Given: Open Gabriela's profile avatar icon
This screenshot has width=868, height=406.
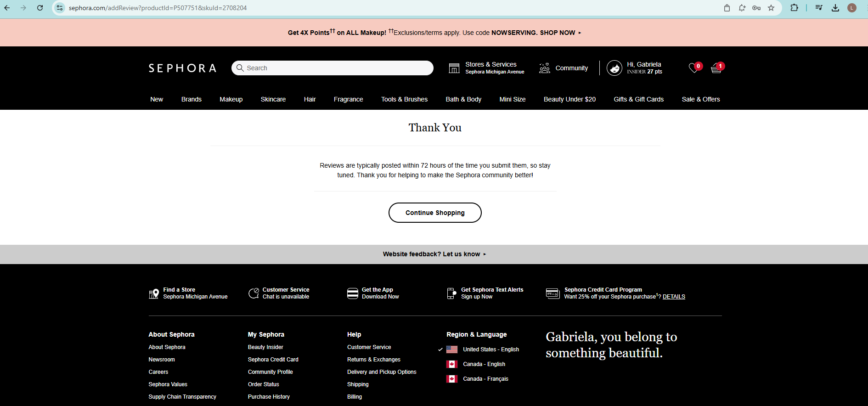Looking at the screenshot, I should [x=614, y=68].
